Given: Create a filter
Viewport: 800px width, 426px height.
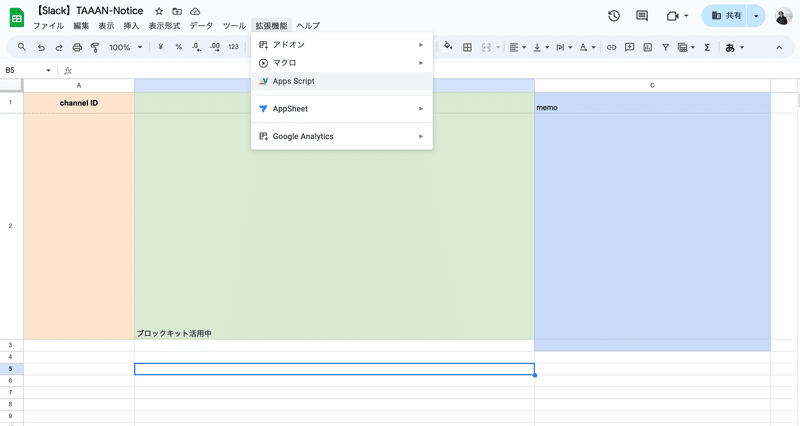Looking at the screenshot, I should tap(665, 47).
